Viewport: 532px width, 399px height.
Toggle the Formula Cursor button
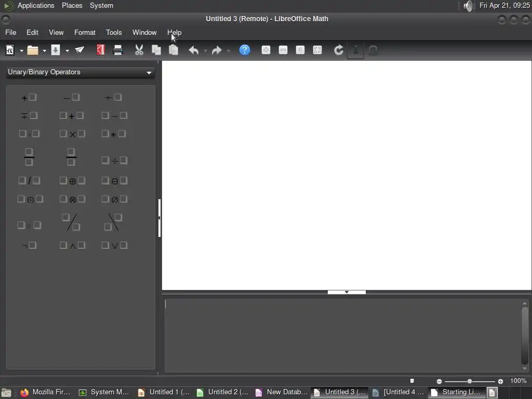click(355, 50)
